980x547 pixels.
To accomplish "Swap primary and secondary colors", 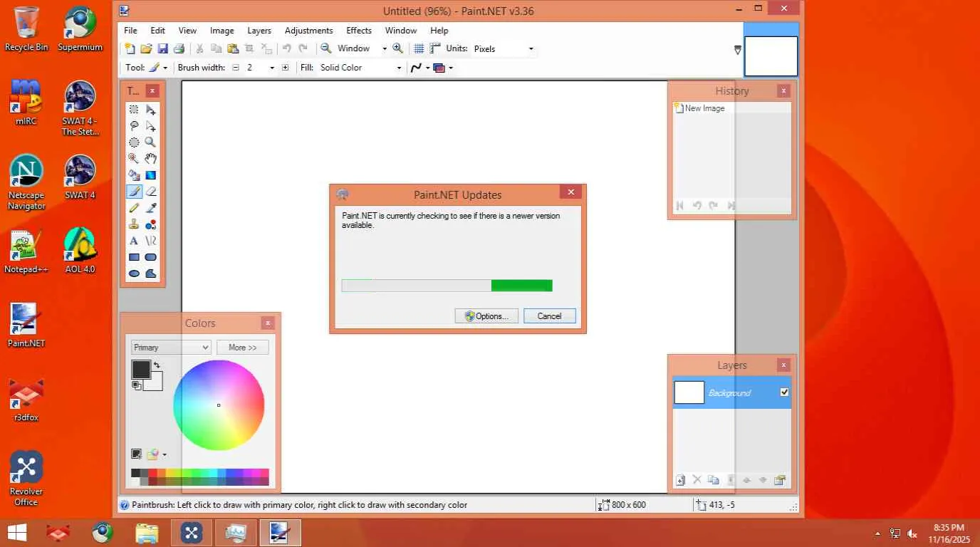I will click(x=157, y=365).
